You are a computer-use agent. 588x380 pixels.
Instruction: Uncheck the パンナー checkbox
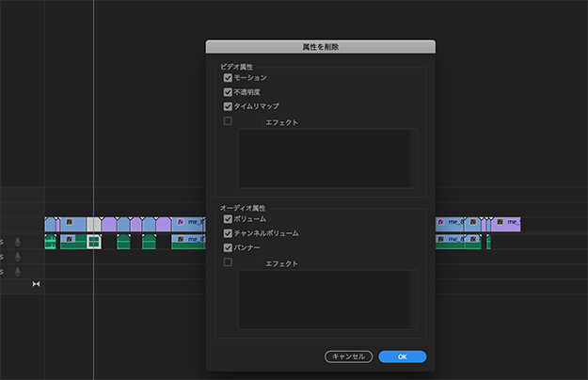coord(228,247)
